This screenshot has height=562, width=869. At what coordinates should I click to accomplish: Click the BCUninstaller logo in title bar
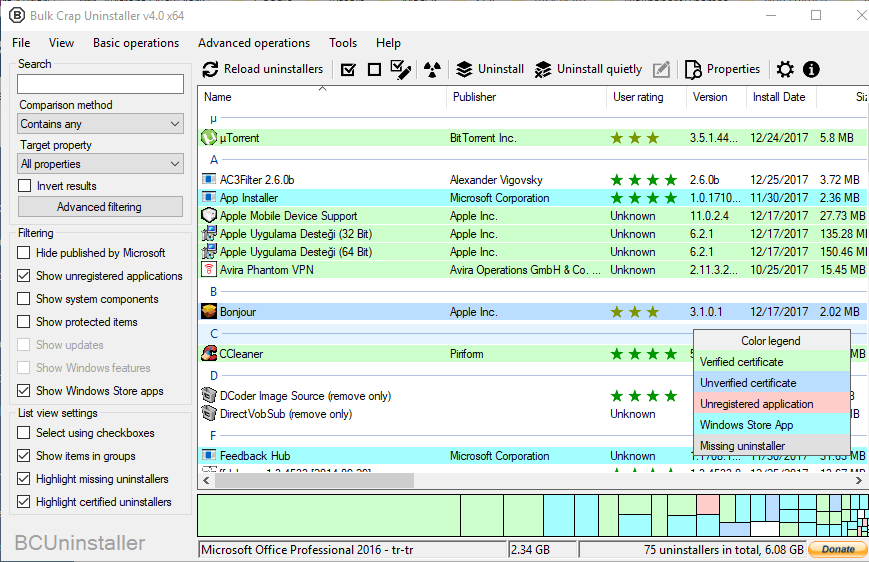pyautogui.click(x=17, y=16)
